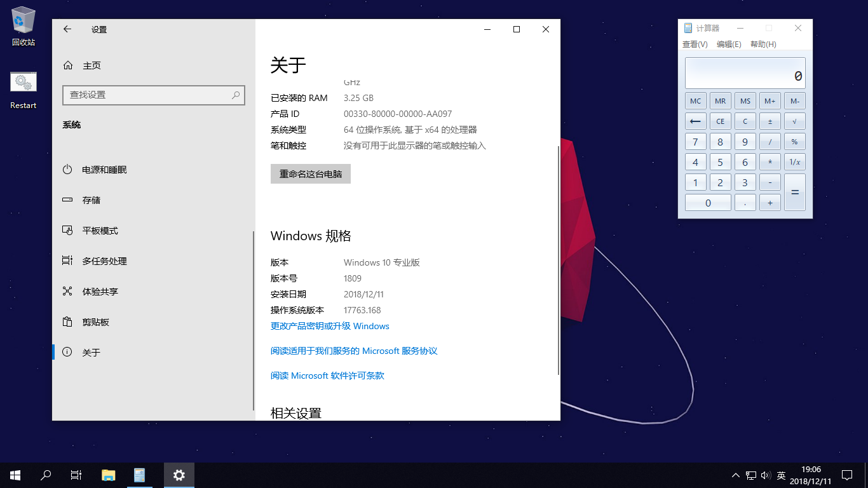868x488 pixels.
Task: Open 平板模式 tablet mode settings
Action: pos(100,231)
